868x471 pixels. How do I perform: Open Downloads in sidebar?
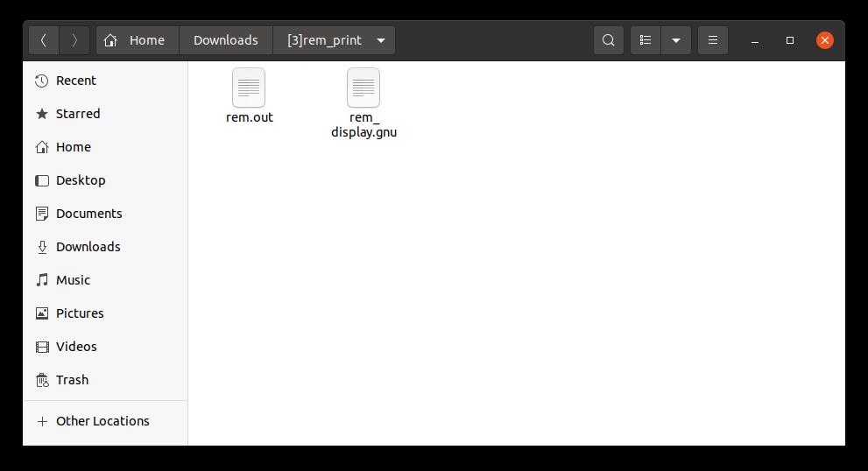(x=105, y=247)
